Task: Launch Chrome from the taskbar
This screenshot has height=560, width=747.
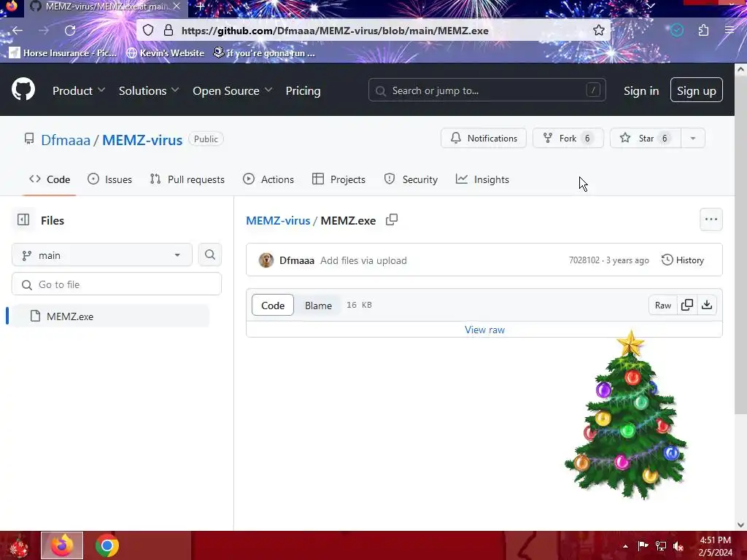Action: pos(107,545)
